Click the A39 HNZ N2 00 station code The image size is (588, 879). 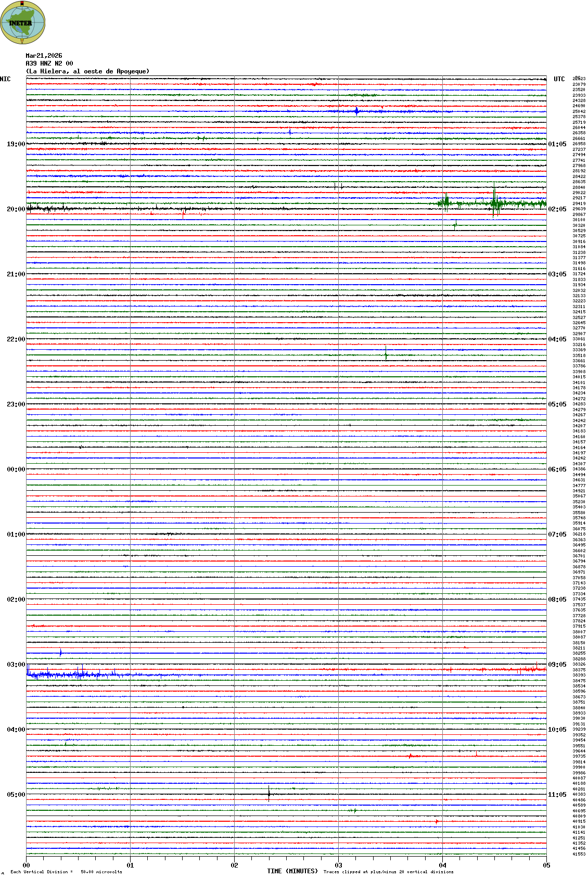pyautogui.click(x=49, y=63)
